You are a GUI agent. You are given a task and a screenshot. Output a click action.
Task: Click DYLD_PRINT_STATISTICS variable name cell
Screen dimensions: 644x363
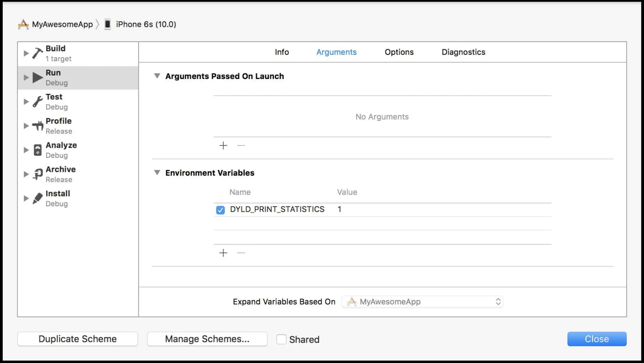[277, 209]
